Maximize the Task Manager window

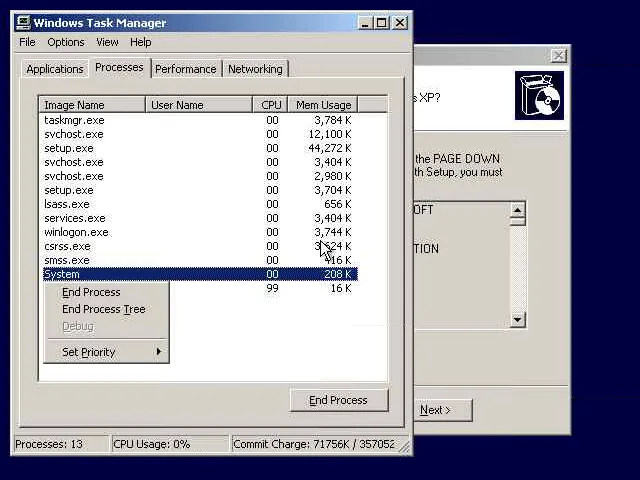pyautogui.click(x=382, y=23)
